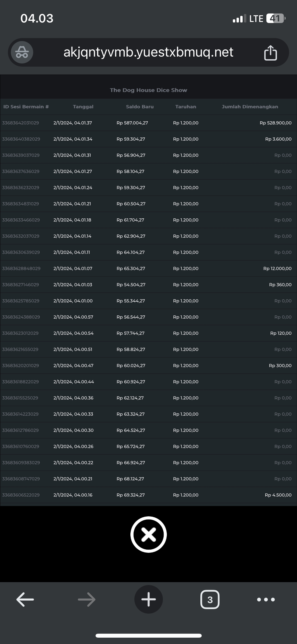Tap the ID Sesi Bermain # header
Screen dimensions: 297x644
26,107
